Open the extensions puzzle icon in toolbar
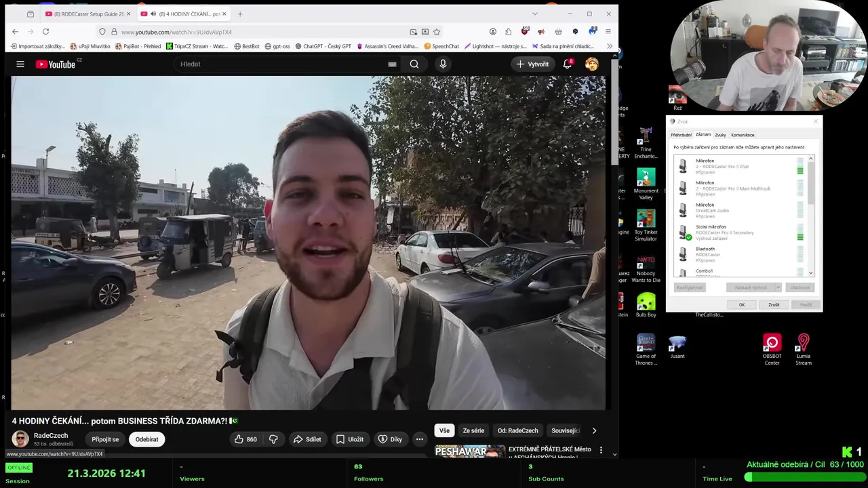The width and height of the screenshot is (868, 488). click(x=508, y=32)
